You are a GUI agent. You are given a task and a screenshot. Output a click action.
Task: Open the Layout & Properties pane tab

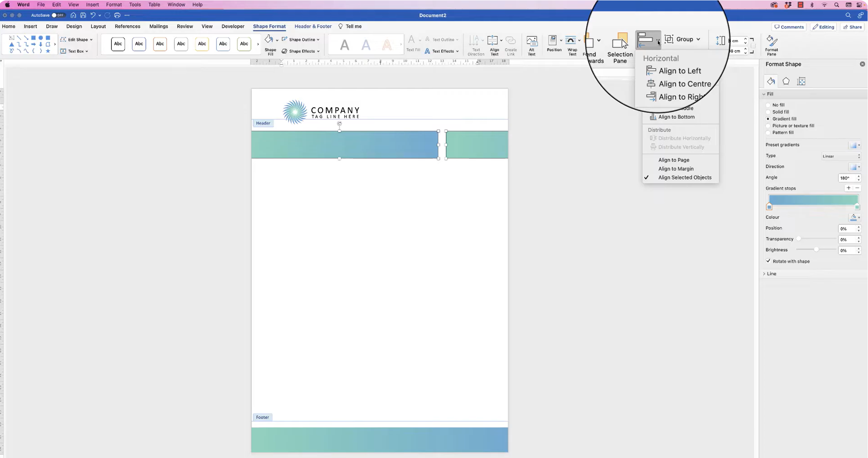click(x=801, y=81)
